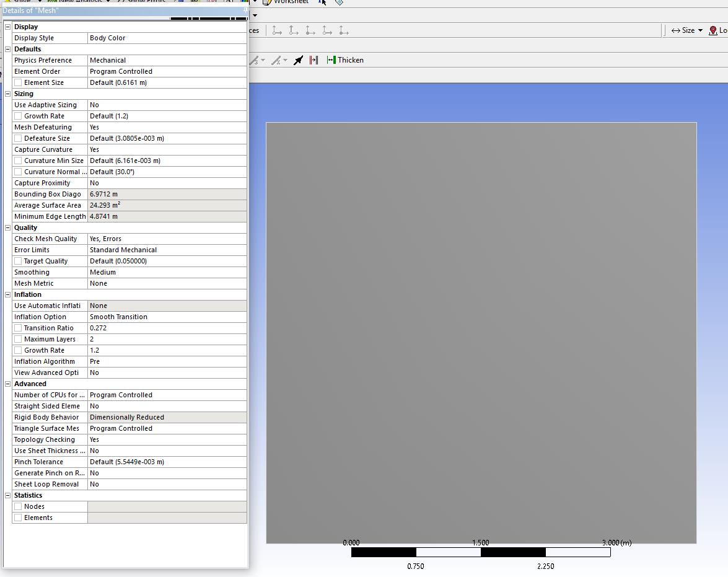This screenshot has height=577, width=728.
Task: Pin the Details of Mesh panel
Action: point(245,10)
